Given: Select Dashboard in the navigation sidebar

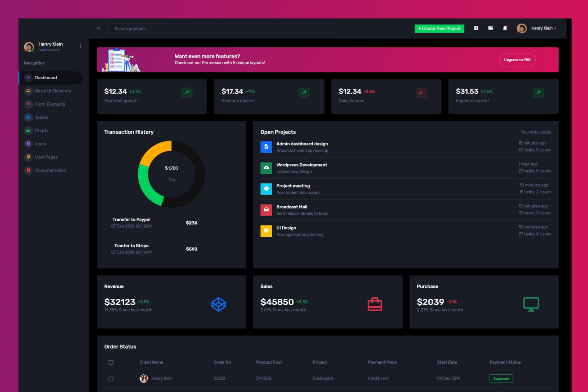Looking at the screenshot, I should 46,77.
